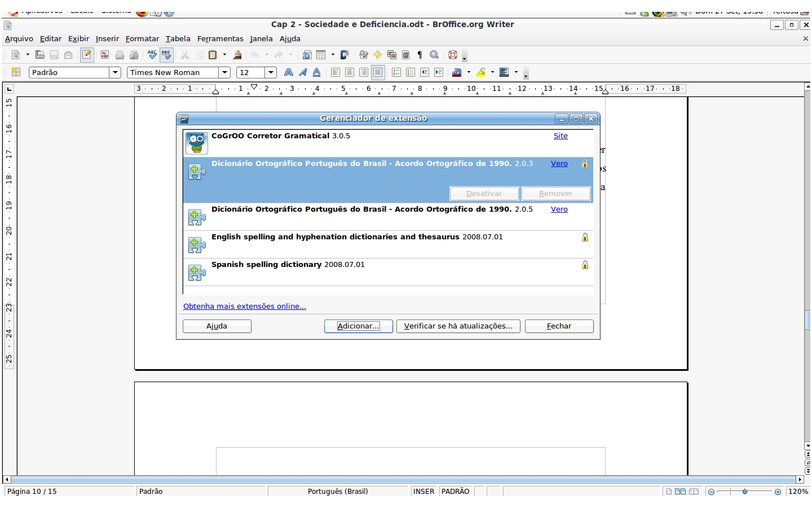Open the CoGrOO Site link
812x508 pixels.
pyautogui.click(x=561, y=135)
